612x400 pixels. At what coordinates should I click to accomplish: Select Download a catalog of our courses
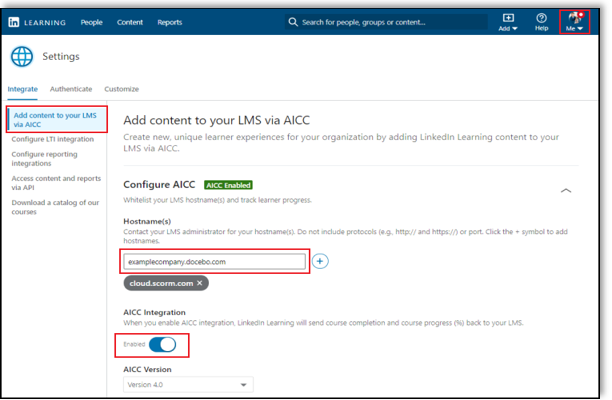tap(55, 207)
